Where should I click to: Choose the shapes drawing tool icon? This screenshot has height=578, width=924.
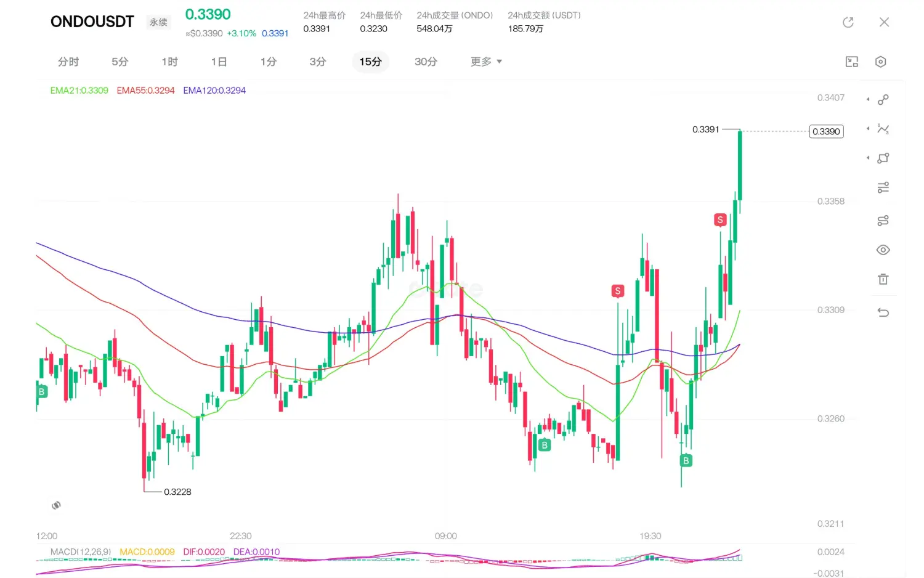tap(883, 158)
